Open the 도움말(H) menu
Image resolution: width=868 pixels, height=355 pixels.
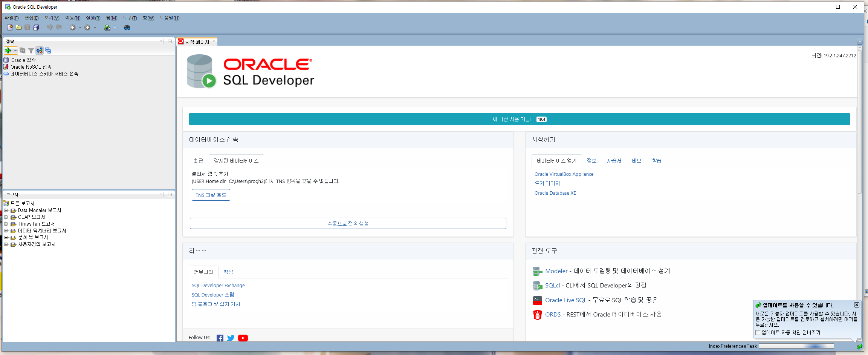tap(170, 18)
